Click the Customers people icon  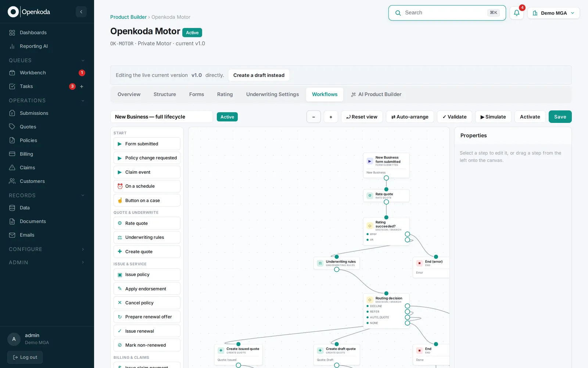[12, 181]
